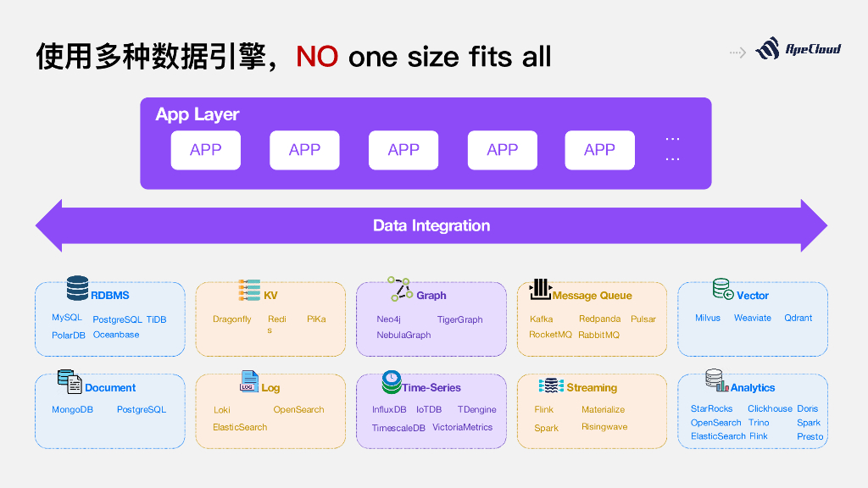Viewport: 868px width, 488px height.
Task: Click the App Layer heading
Action: [x=197, y=114]
